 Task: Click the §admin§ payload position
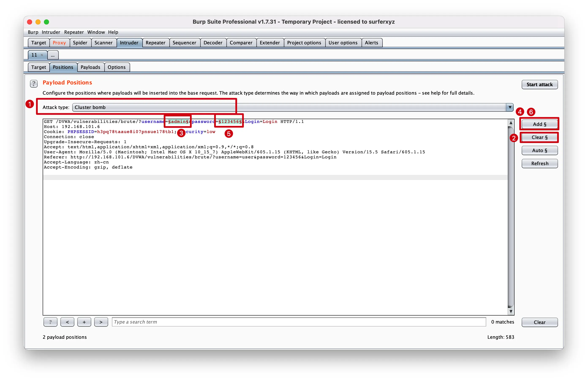coord(178,122)
